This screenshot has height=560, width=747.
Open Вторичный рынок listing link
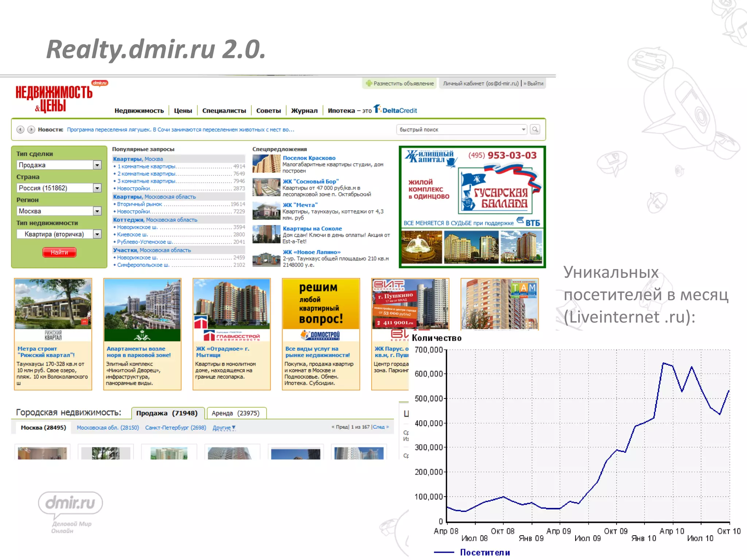139,204
